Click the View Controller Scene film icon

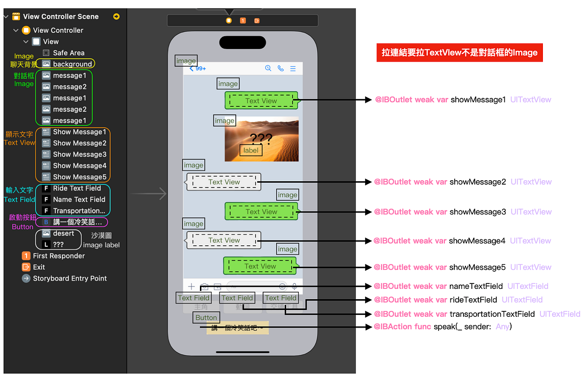pyautogui.click(x=16, y=17)
